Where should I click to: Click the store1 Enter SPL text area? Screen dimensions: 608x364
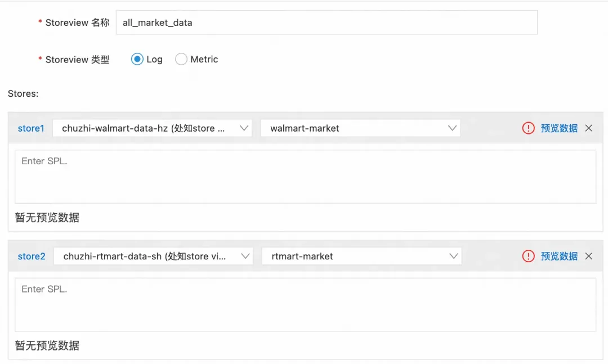[305, 177]
